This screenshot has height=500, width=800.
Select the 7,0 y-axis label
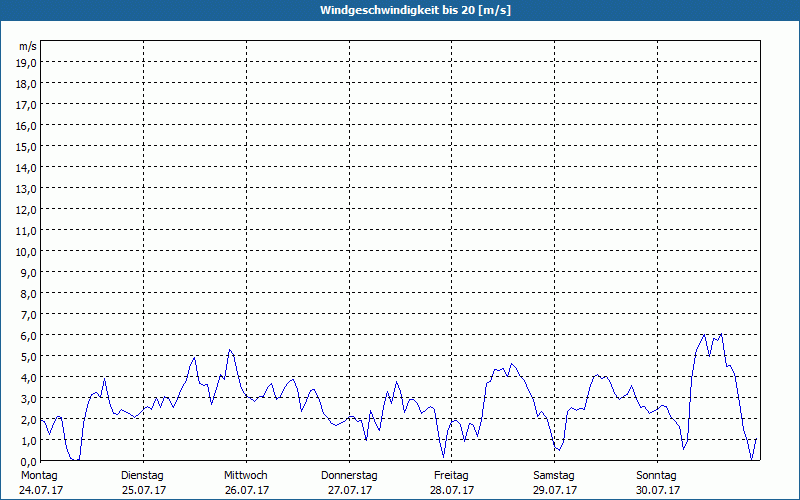point(29,315)
